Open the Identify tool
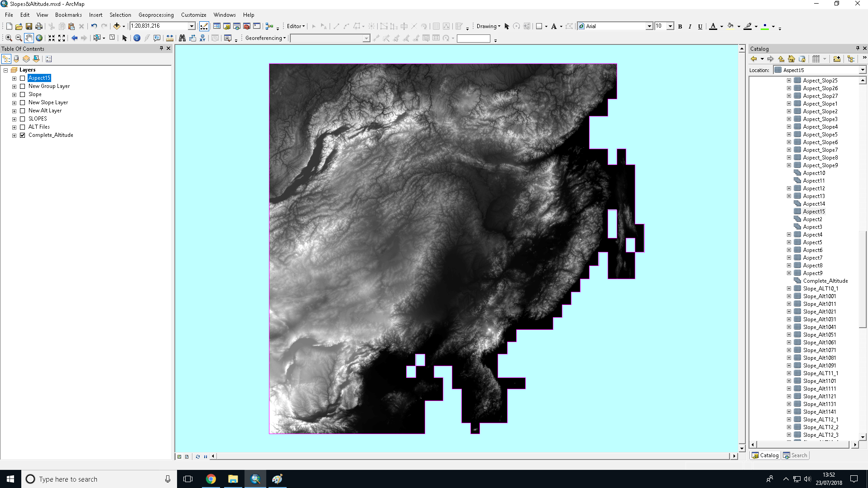Screen dimensions: 868x488 coord(137,38)
